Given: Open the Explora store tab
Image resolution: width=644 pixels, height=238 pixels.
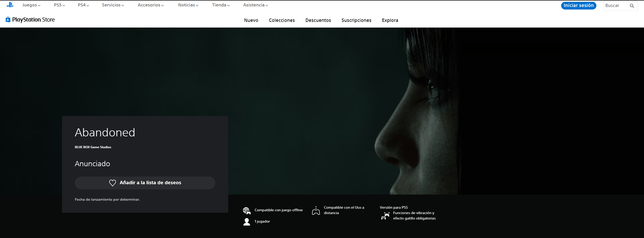Looking at the screenshot, I should [x=390, y=20].
